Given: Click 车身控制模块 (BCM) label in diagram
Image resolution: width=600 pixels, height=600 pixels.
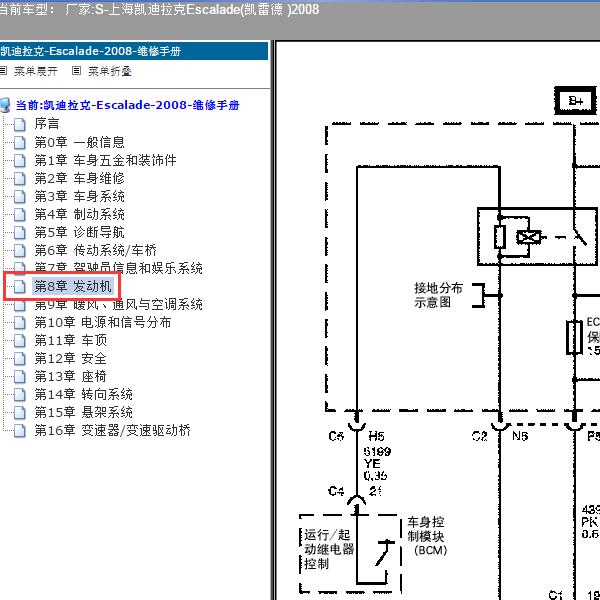Looking at the screenshot, I should [x=426, y=536].
